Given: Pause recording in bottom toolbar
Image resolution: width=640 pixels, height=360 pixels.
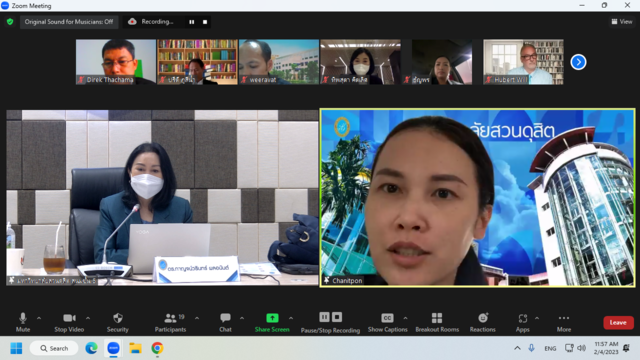Looking at the screenshot, I should [x=324, y=317].
